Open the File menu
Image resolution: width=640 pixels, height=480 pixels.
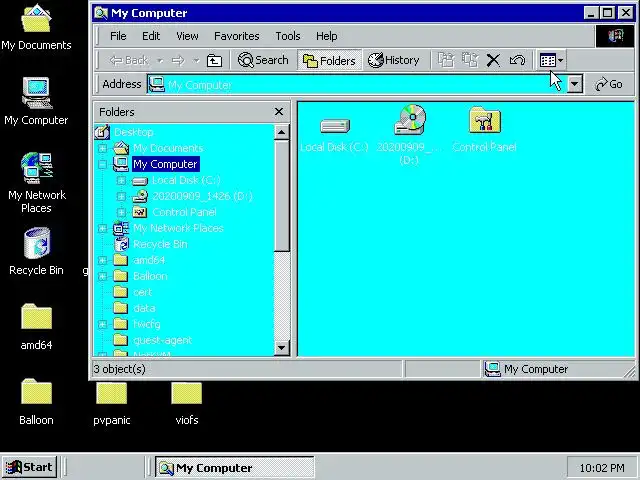118,36
